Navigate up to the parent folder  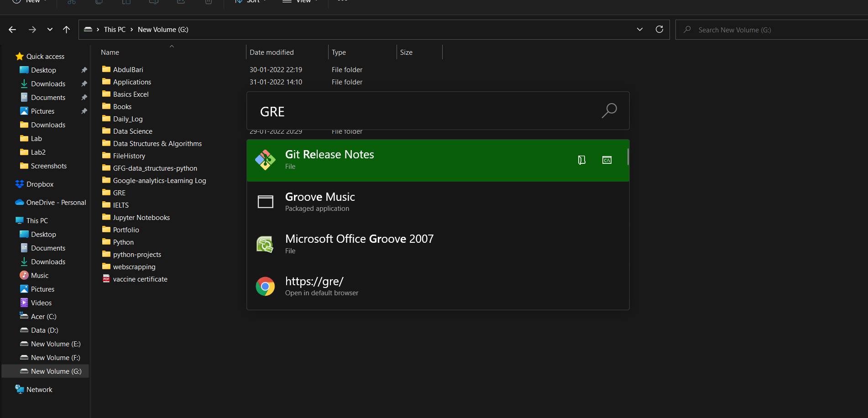coord(66,29)
